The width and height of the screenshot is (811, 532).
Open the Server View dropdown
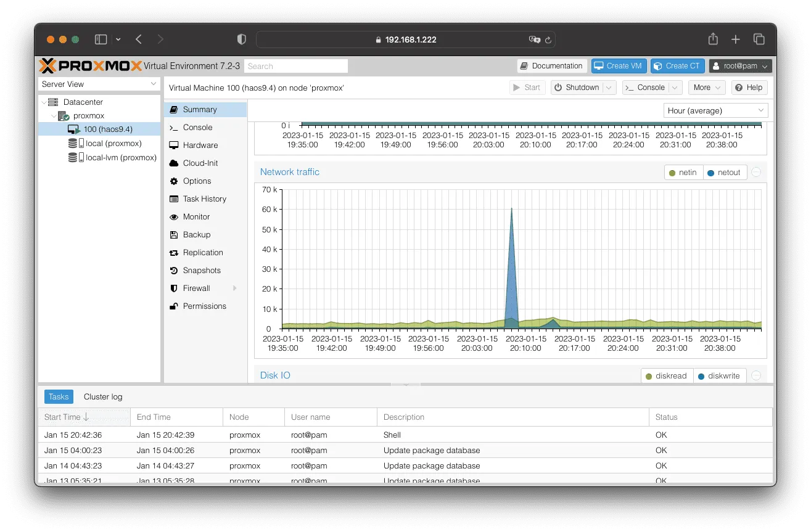click(99, 84)
